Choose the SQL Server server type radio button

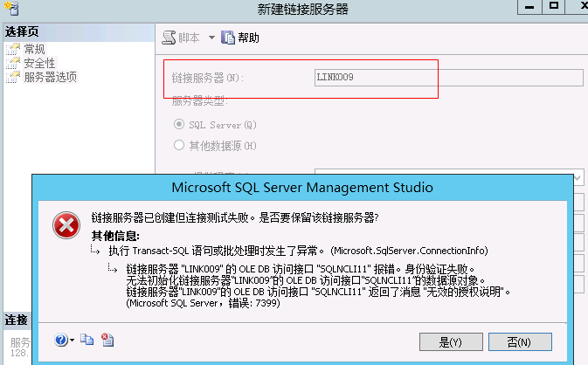(x=179, y=124)
